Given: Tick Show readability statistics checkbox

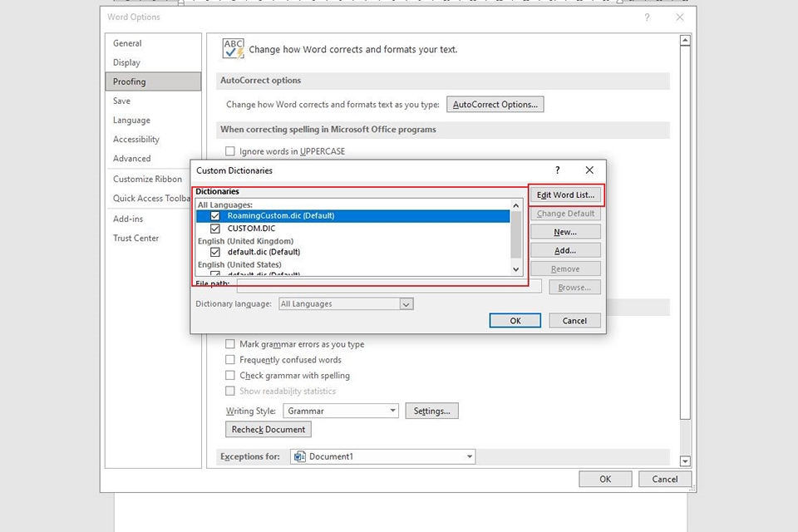Looking at the screenshot, I should point(230,391).
